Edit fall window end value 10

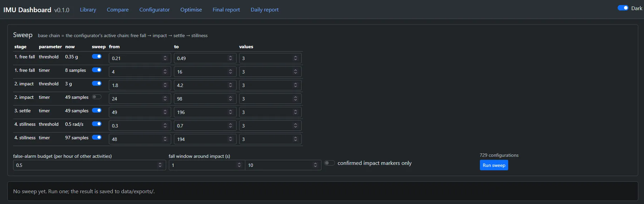283,165
